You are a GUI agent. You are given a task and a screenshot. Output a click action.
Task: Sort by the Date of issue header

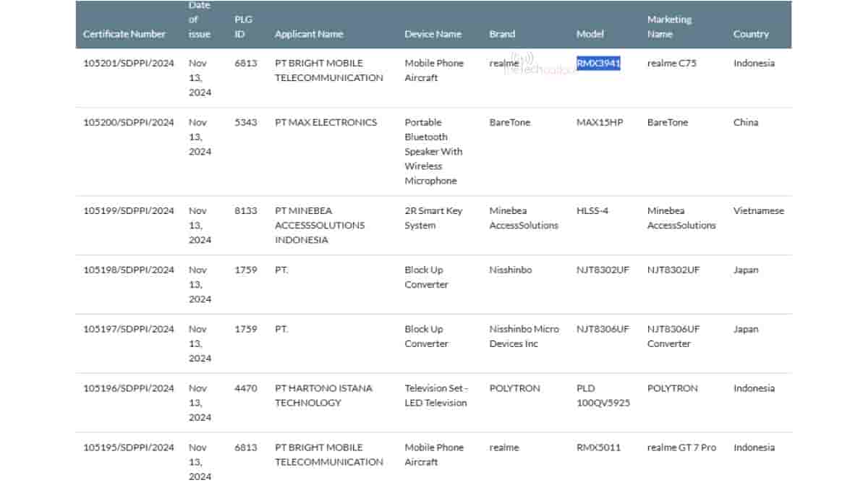click(200, 20)
